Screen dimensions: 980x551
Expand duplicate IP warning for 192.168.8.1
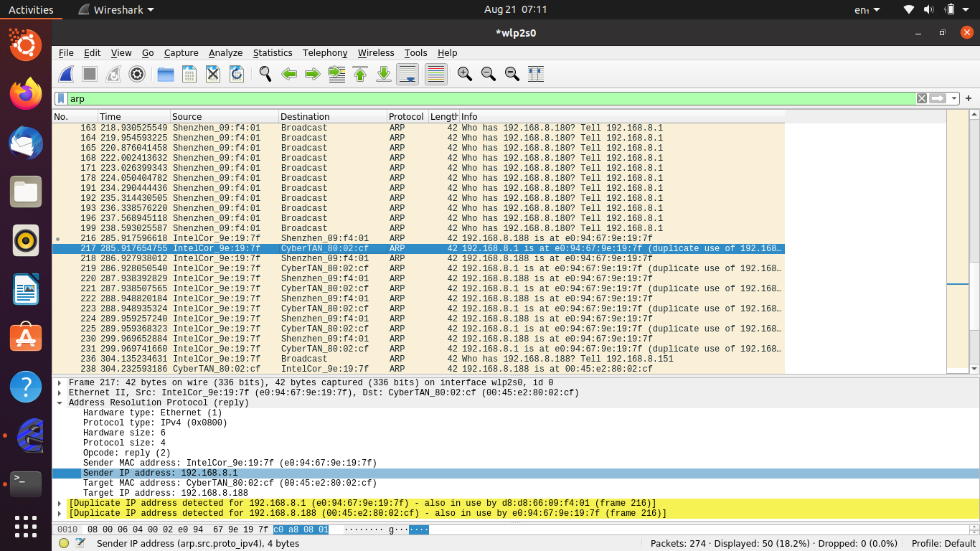coord(60,504)
